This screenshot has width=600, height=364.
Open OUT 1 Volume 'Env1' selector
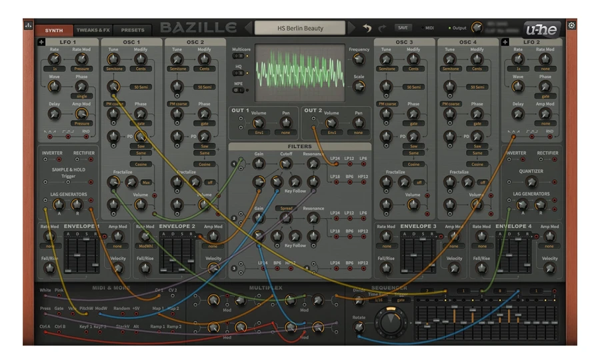(259, 133)
